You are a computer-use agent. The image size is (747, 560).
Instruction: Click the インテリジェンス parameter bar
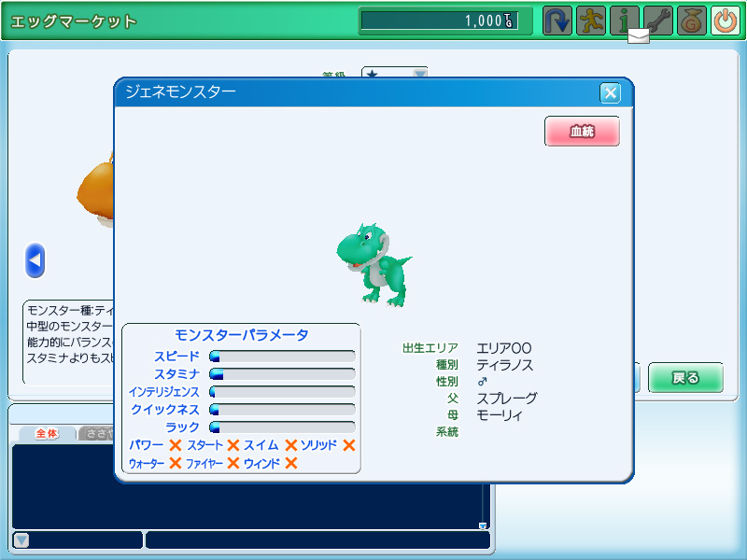[x=282, y=392]
